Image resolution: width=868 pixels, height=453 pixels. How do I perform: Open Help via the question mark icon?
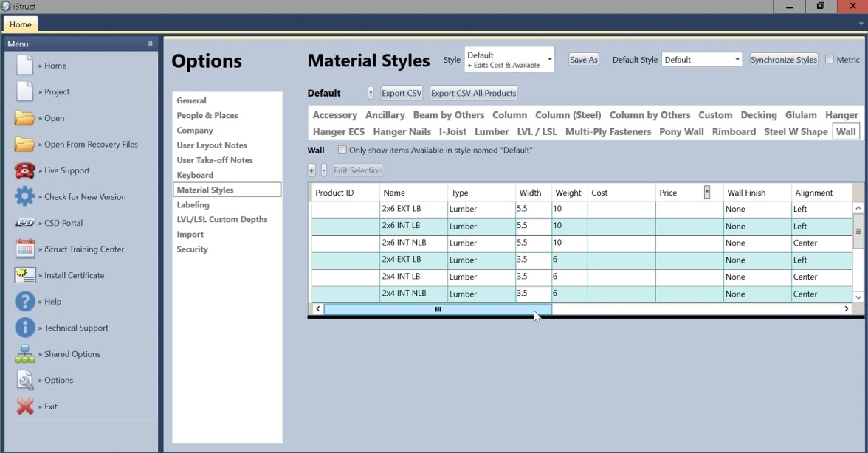pos(25,302)
